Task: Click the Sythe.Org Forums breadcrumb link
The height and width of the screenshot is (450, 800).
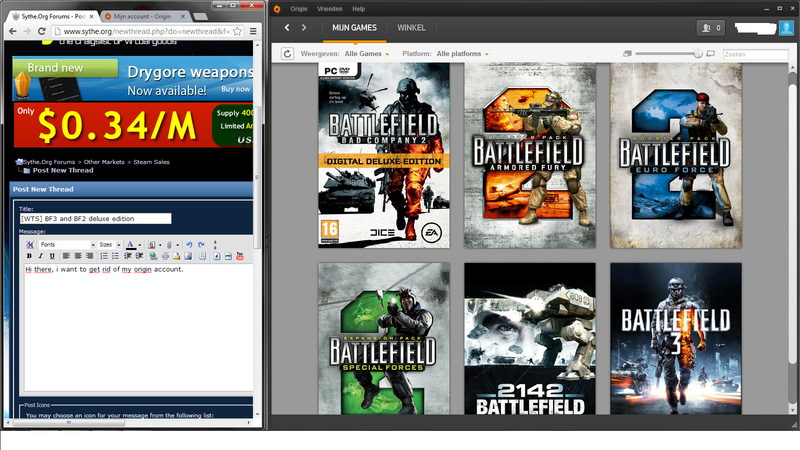Action: (49, 162)
